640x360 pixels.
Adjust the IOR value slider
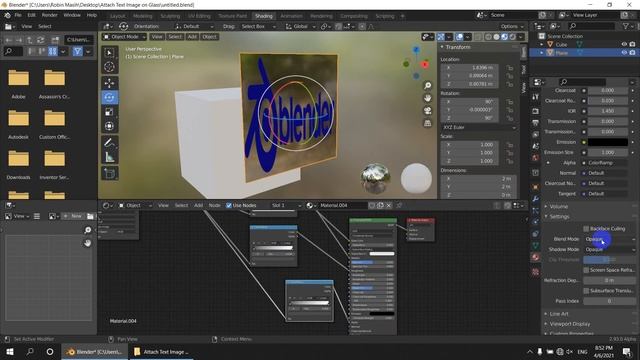pos(608,111)
